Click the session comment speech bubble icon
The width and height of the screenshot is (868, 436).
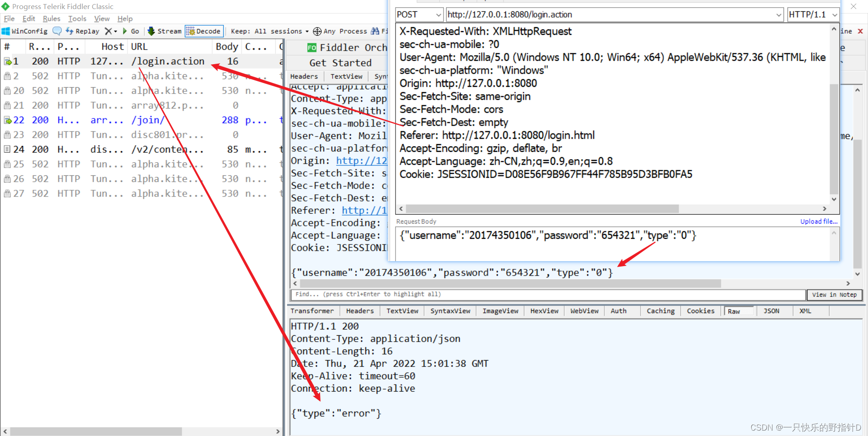pyautogui.click(x=57, y=31)
